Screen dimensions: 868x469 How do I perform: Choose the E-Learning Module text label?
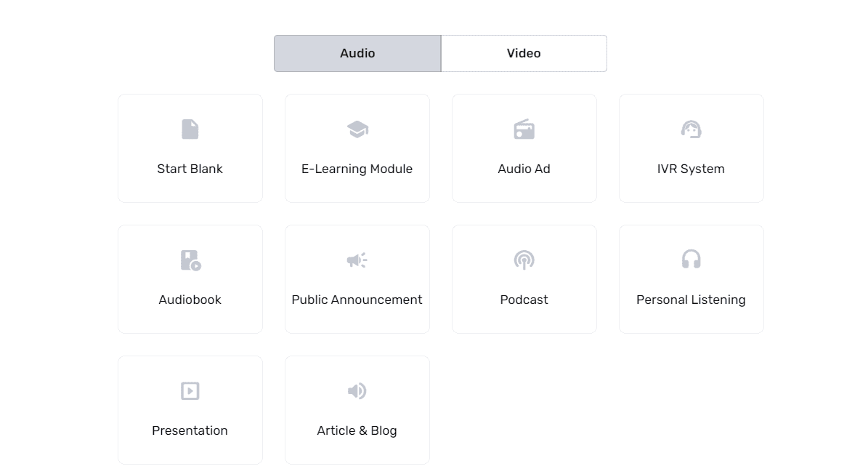point(357,169)
